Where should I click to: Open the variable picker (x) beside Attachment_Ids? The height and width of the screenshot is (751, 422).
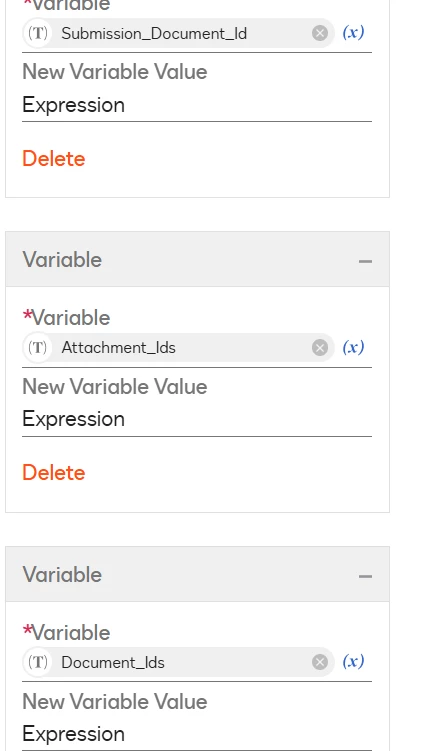pos(354,347)
